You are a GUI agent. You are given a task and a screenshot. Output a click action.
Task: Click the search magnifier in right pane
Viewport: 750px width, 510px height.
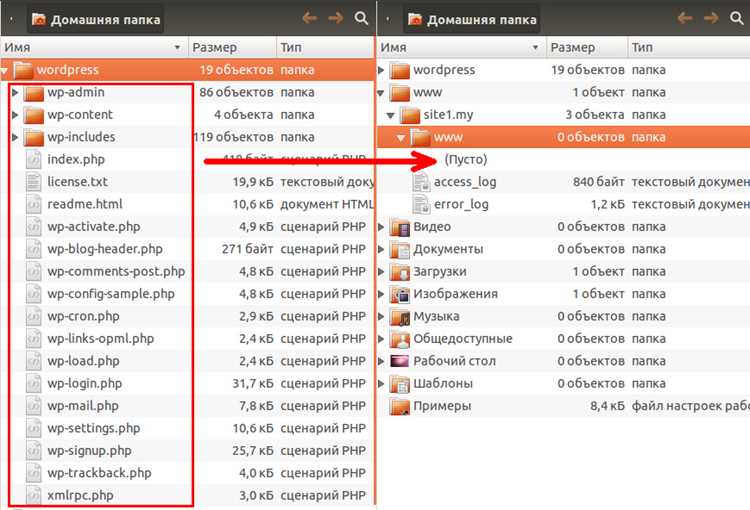click(737, 19)
